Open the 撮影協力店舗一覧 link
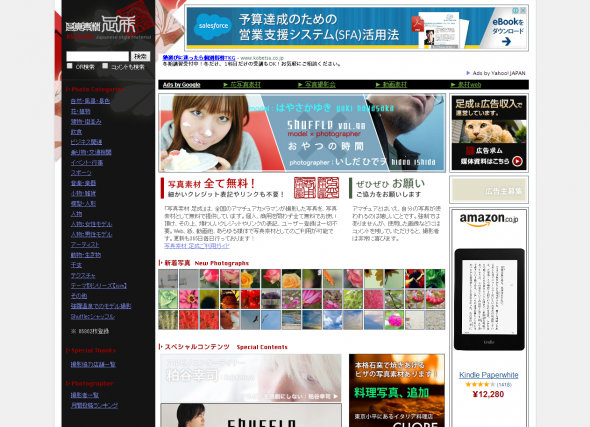Screen dimensions: 590x427 (93, 364)
